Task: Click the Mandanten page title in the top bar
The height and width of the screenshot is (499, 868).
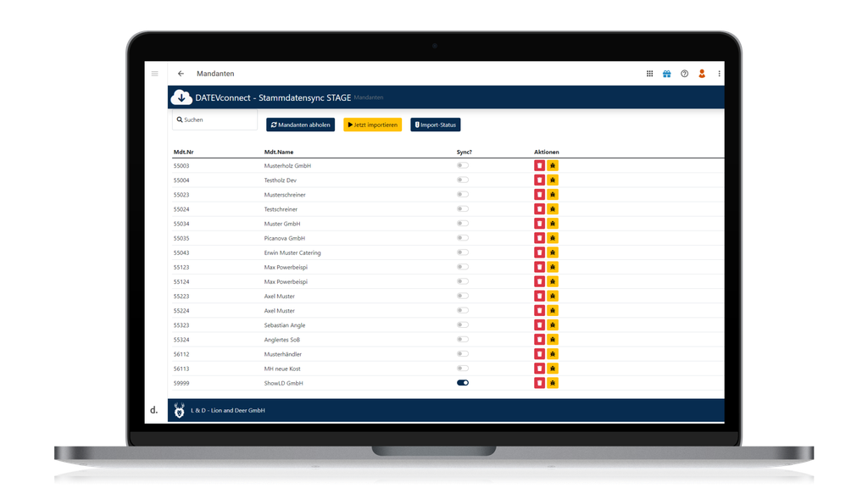Action: 215,74
